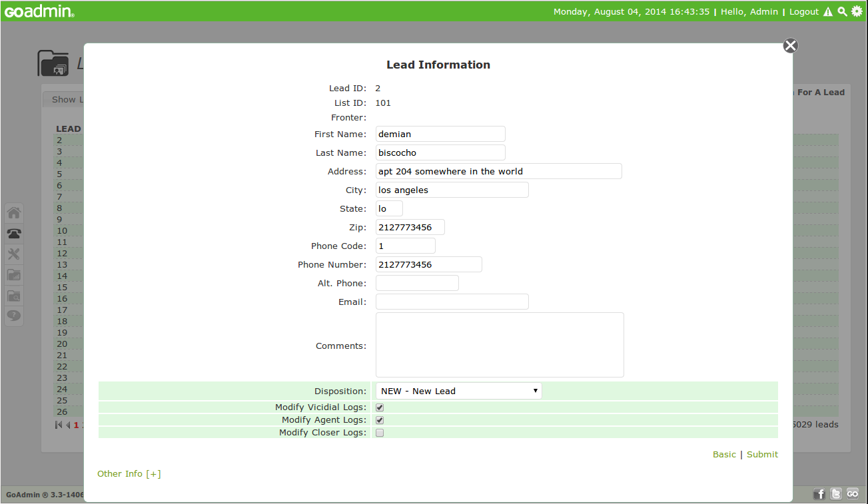Viewport: 868px width, 504px height.
Task: Click the Phone Code field
Action: tap(406, 246)
